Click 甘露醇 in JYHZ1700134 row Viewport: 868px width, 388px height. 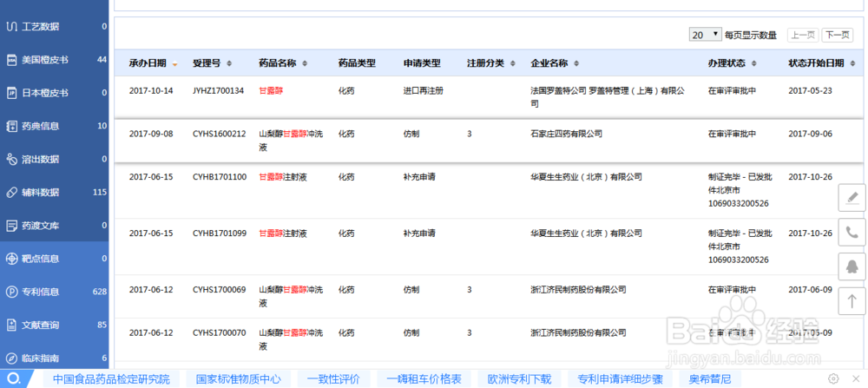(271, 91)
